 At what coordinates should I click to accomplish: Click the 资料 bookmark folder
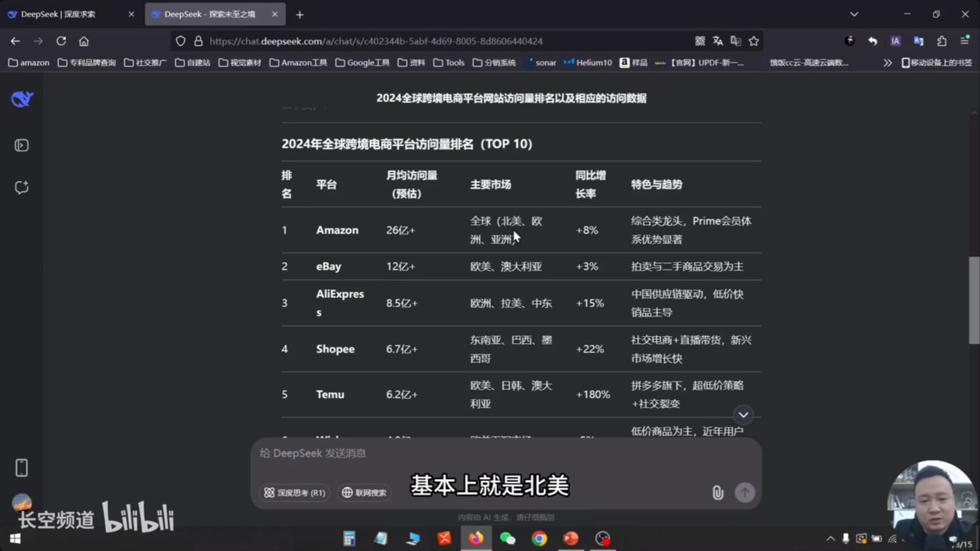[x=411, y=63]
